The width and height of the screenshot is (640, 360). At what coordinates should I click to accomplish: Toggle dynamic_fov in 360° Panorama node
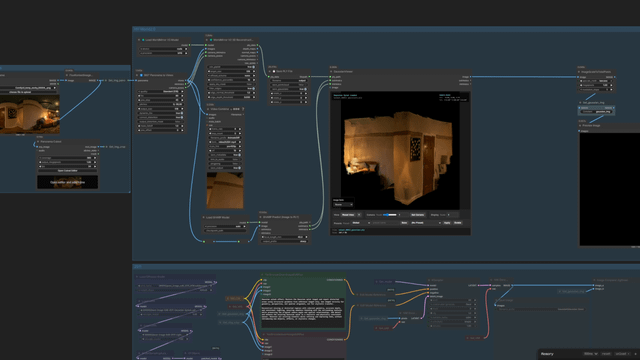[161, 113]
